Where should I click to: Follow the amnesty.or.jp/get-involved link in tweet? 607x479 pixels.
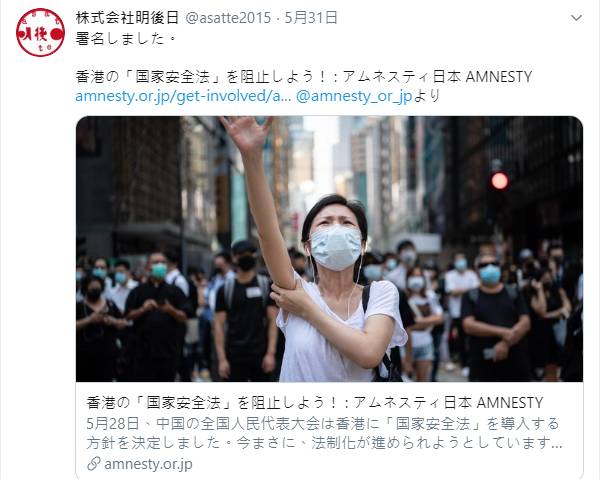pos(183,96)
